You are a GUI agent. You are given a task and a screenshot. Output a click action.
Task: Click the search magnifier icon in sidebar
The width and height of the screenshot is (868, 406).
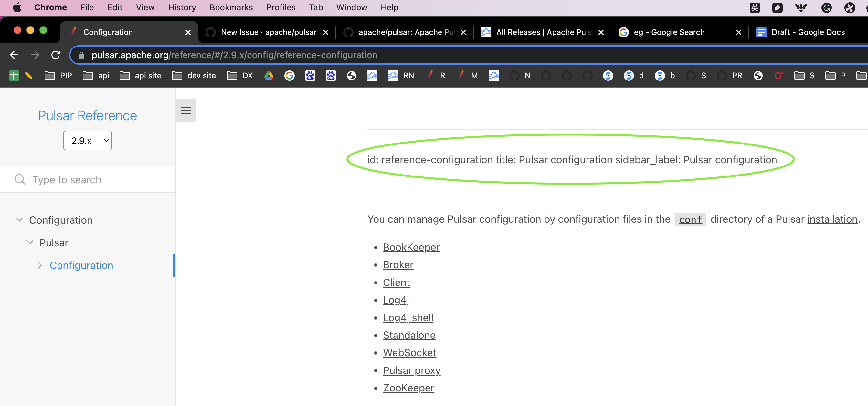pos(20,179)
